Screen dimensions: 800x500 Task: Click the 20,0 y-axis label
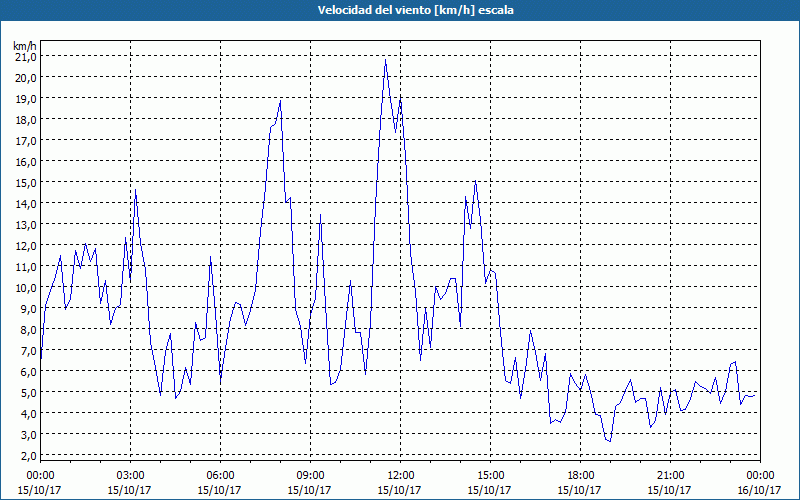click(26, 77)
